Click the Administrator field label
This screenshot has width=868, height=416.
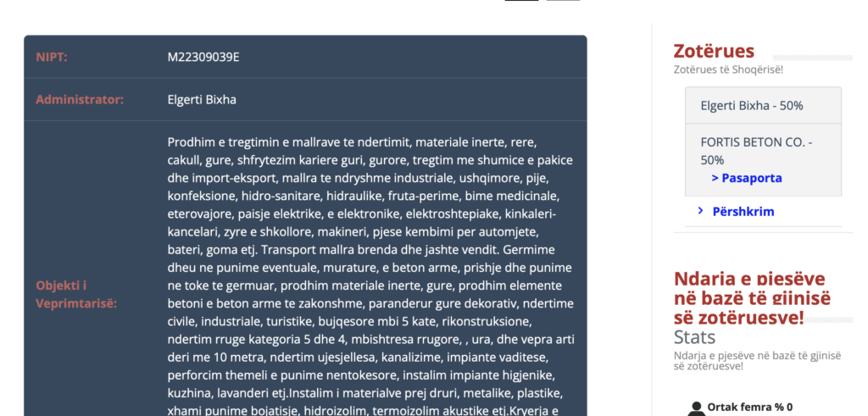pos(80,99)
